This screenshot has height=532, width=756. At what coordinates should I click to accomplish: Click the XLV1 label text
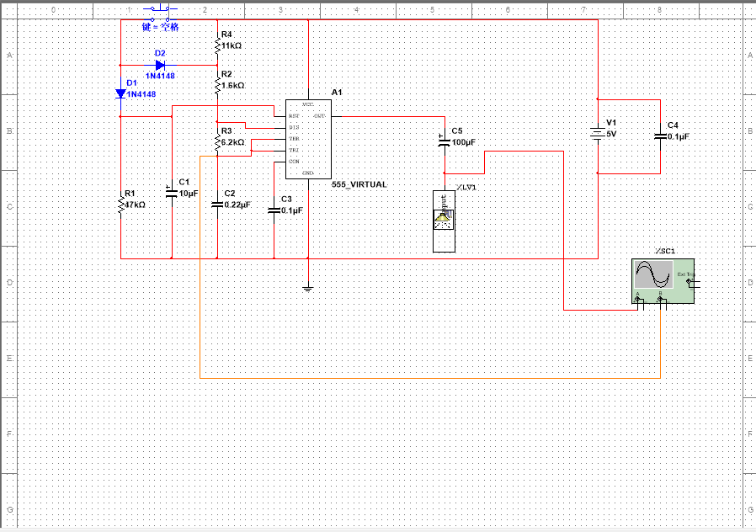coord(466,188)
